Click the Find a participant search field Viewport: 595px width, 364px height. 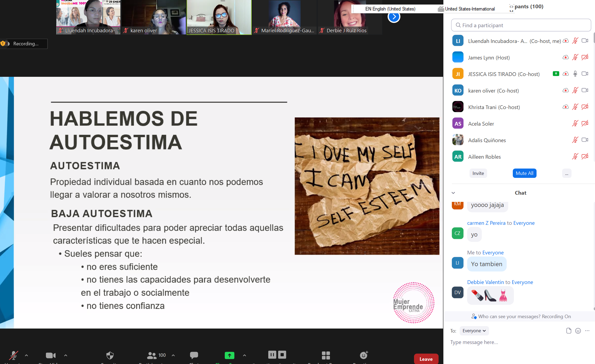[x=521, y=25]
